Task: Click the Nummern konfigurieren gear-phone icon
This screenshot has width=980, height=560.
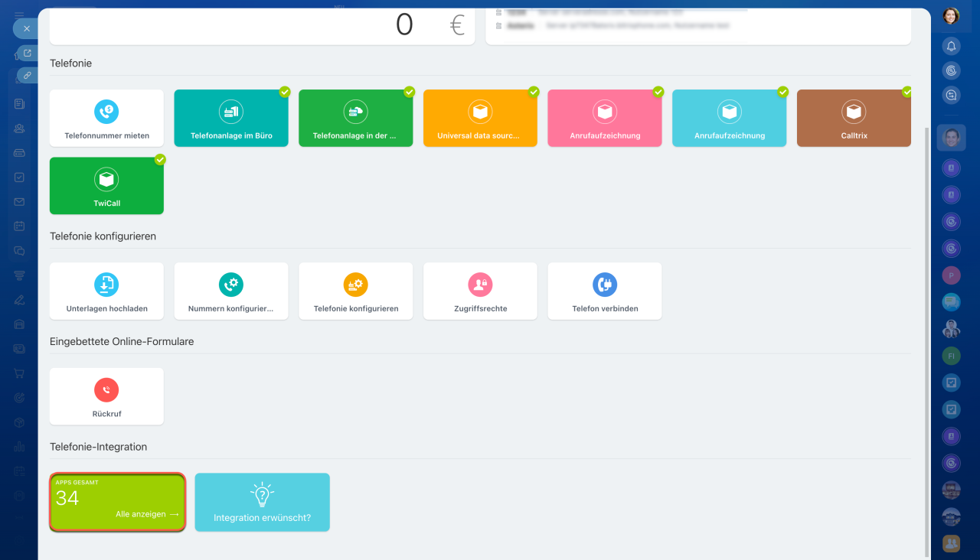Action: (231, 285)
